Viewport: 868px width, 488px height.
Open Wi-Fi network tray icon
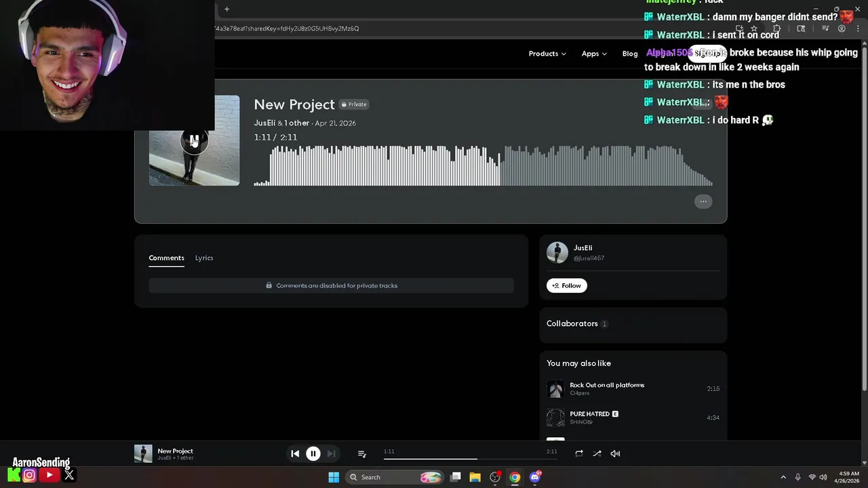(x=812, y=477)
